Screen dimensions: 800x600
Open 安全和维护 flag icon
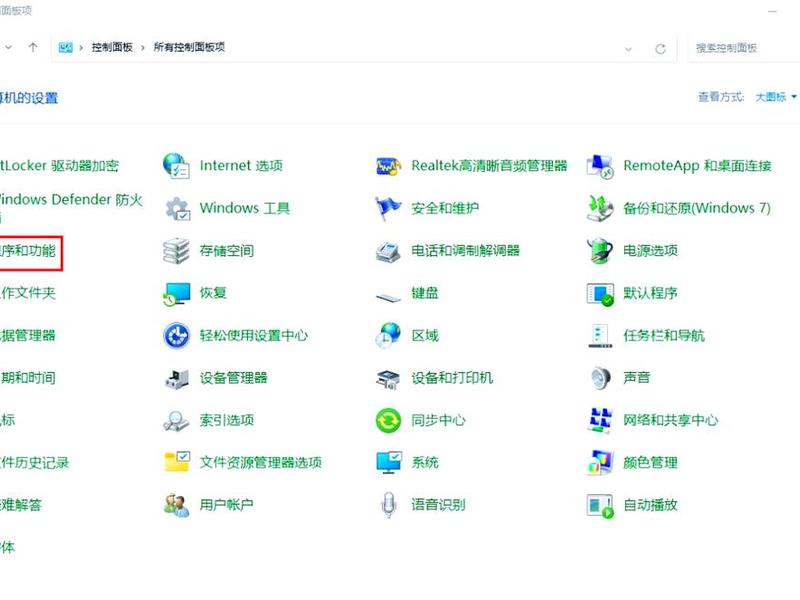coord(388,208)
